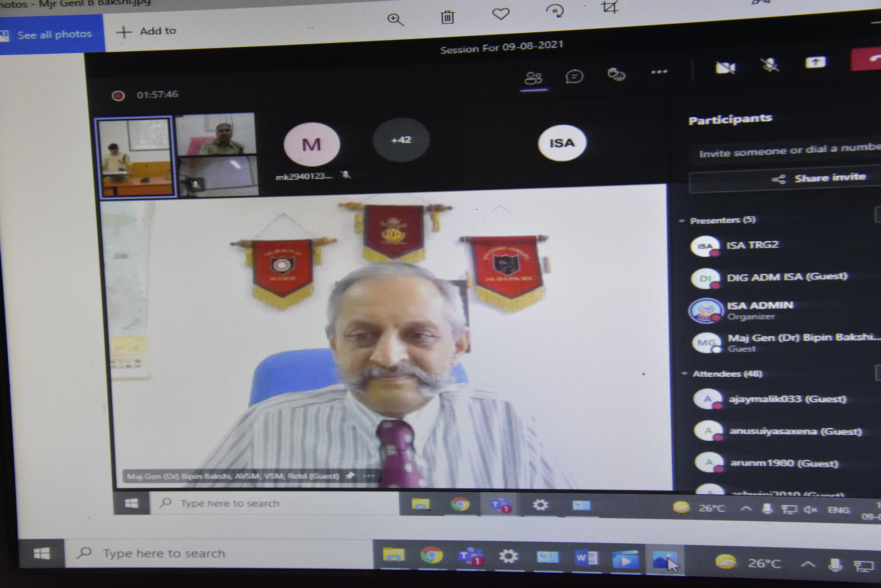Click the delete trash icon in Photos toolbar
Viewport: 881px width, 588px height.
pyautogui.click(x=447, y=17)
